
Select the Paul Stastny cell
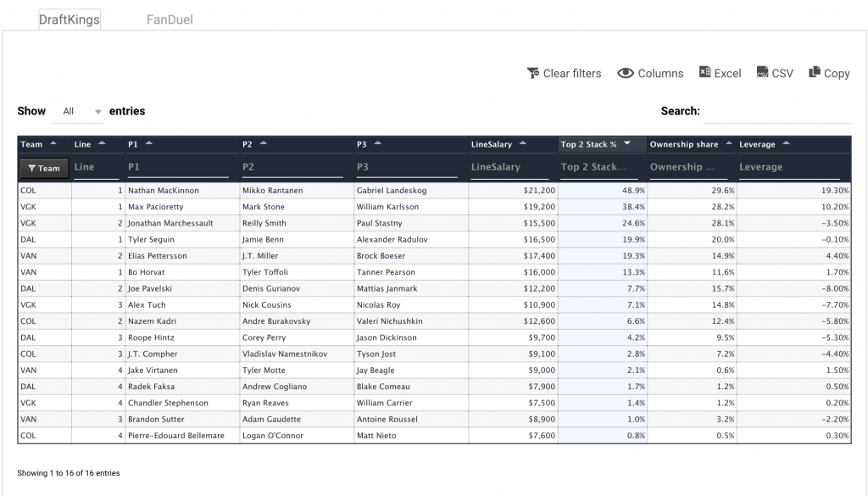coord(411,223)
